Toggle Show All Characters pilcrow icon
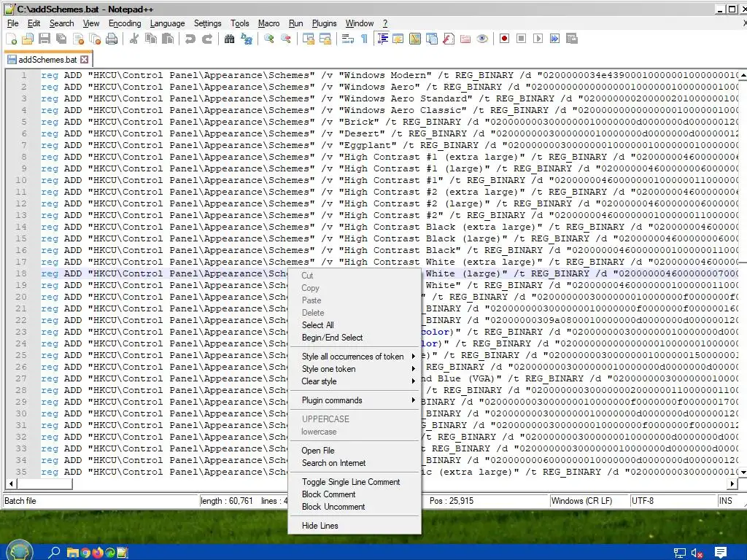Viewport: 747px width, 560px height. [365, 39]
